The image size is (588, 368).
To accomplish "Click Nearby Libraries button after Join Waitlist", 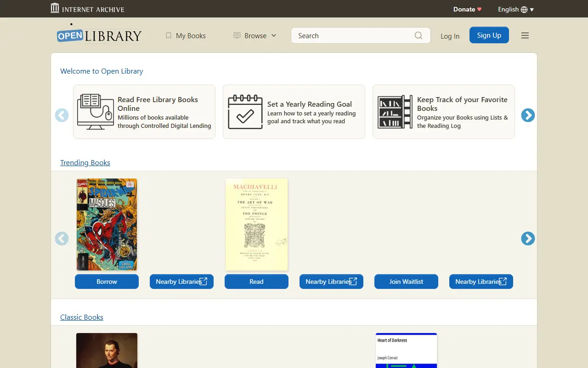I will (481, 282).
